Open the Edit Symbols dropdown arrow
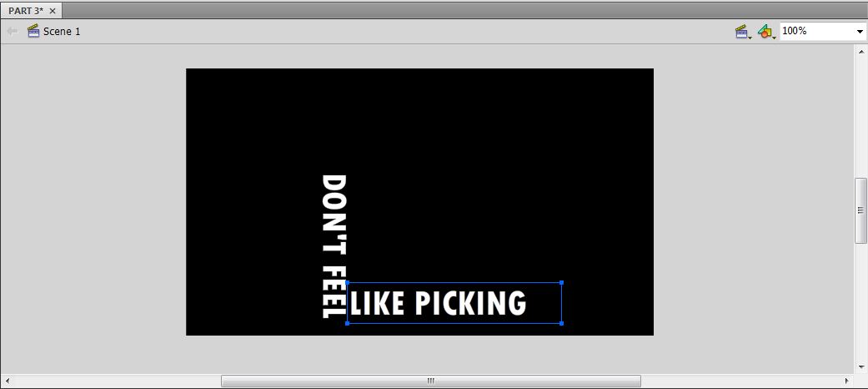This screenshot has width=868, height=389. click(774, 37)
